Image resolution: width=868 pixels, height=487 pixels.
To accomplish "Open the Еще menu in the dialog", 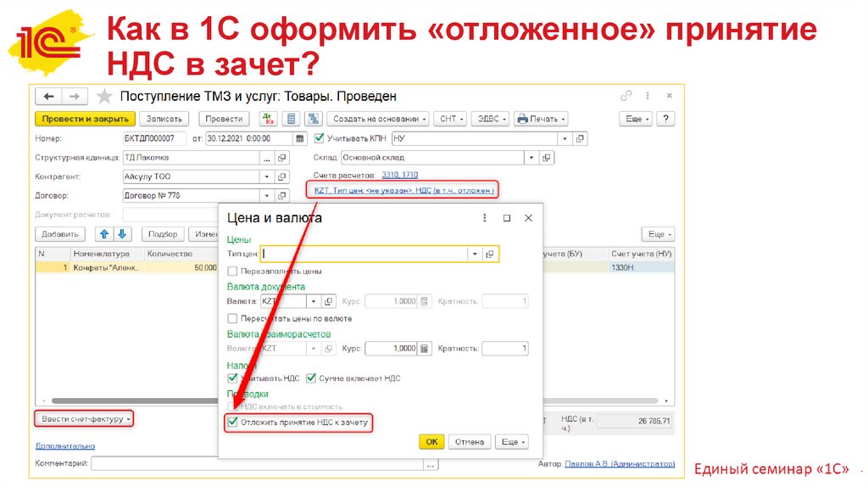I will click(512, 441).
